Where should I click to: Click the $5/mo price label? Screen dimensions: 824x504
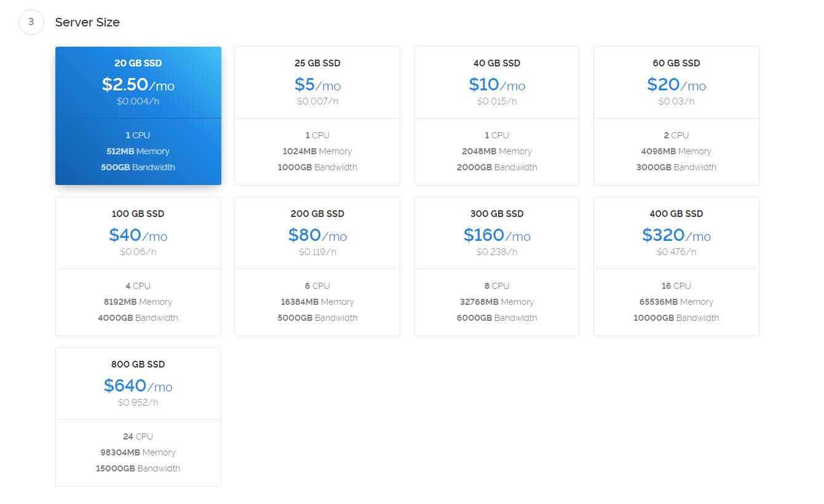click(x=317, y=85)
